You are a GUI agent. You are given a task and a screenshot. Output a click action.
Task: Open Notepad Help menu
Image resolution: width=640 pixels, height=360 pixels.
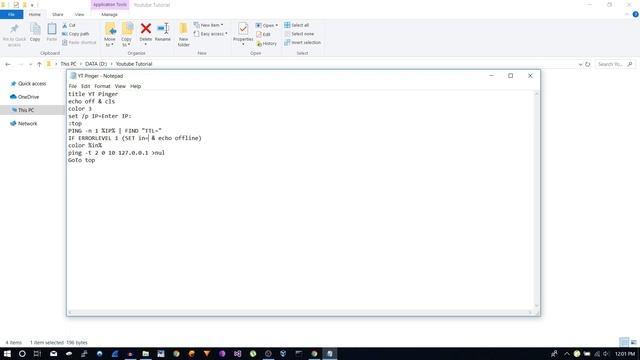136,86
